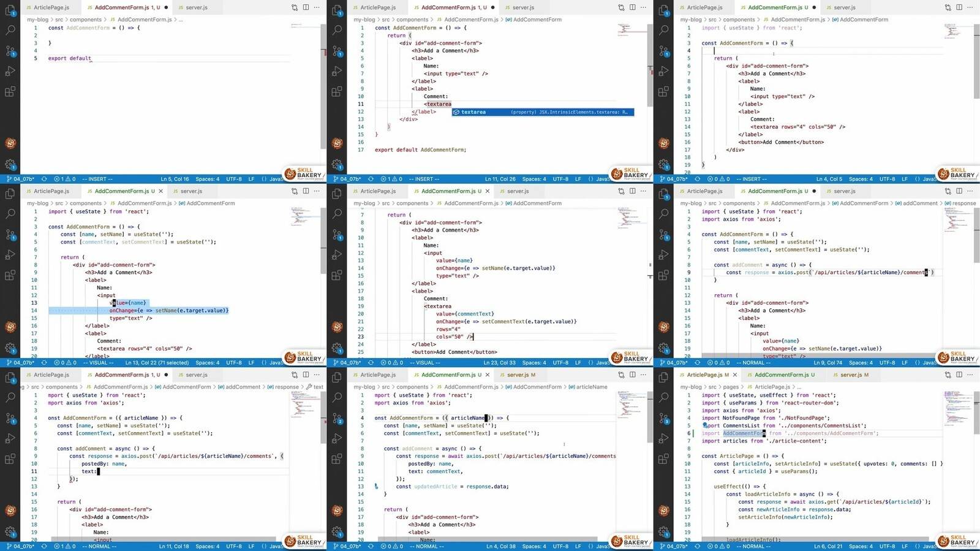Click account avatar in Ln 11, Col 26 window
The width and height of the screenshot is (980, 551).
337,143
